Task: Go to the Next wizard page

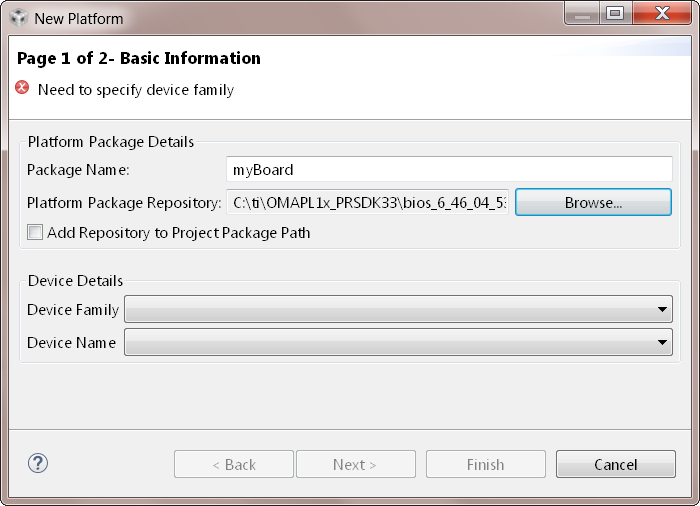Action: 355,464
